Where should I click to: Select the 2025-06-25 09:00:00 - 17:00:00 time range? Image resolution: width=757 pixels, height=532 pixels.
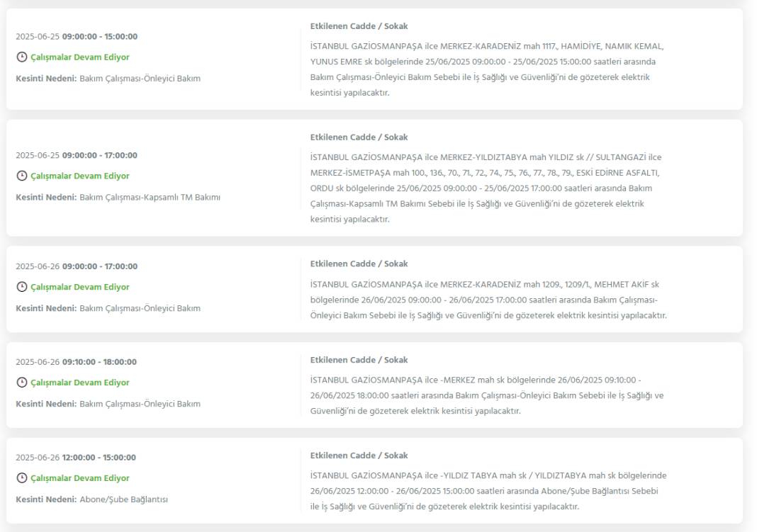77,155
